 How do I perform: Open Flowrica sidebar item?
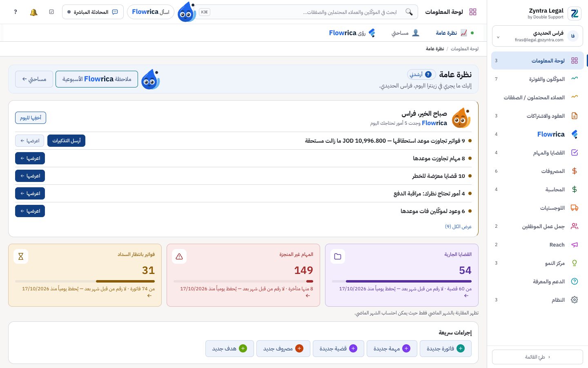537,134
